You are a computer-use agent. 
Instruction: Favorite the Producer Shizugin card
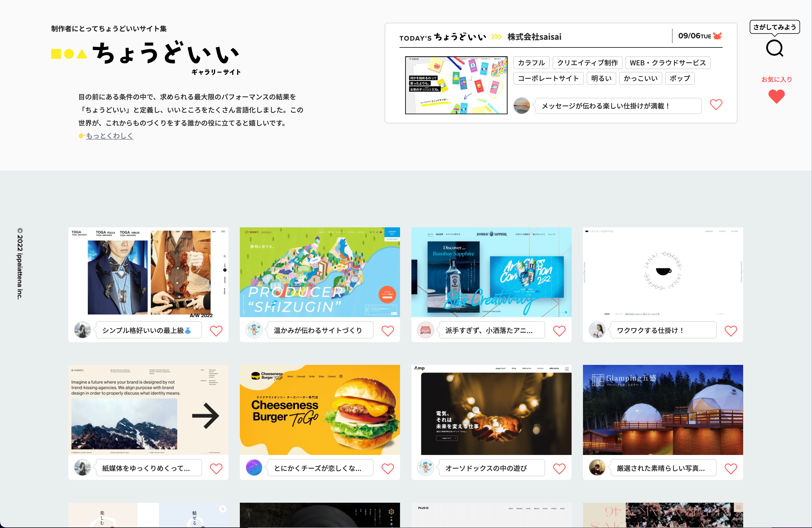[388, 330]
